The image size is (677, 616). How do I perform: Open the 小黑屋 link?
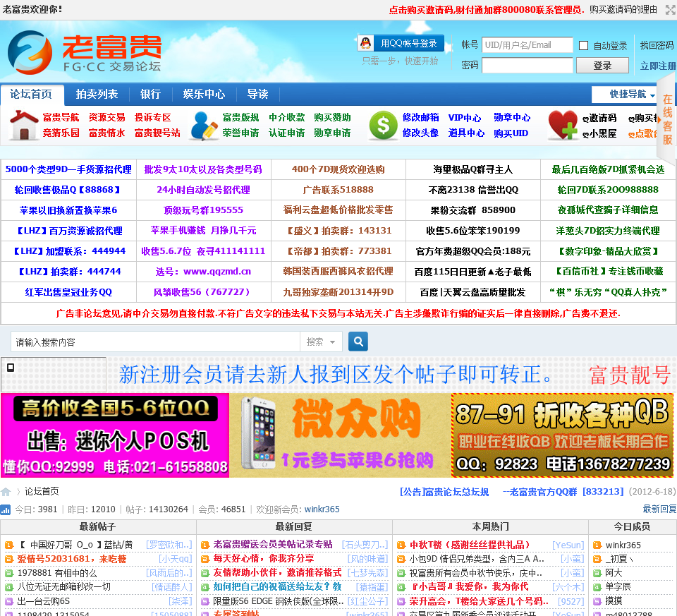[x=599, y=133]
